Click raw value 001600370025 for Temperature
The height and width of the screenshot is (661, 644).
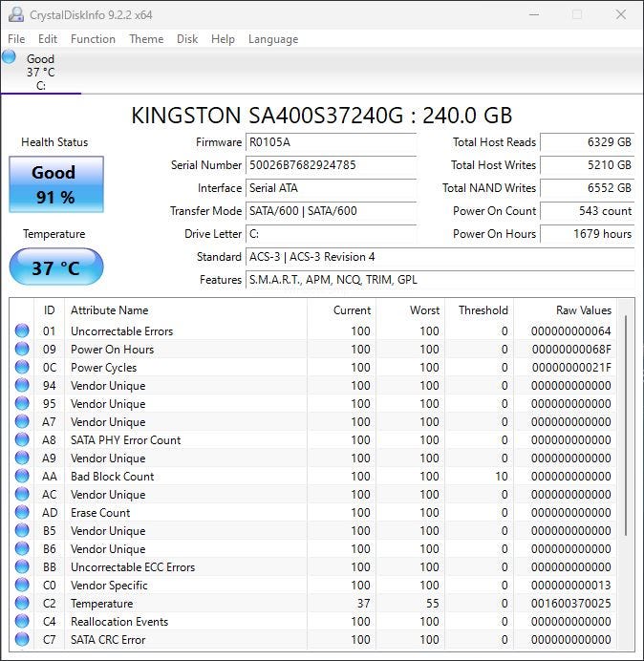[x=571, y=603]
